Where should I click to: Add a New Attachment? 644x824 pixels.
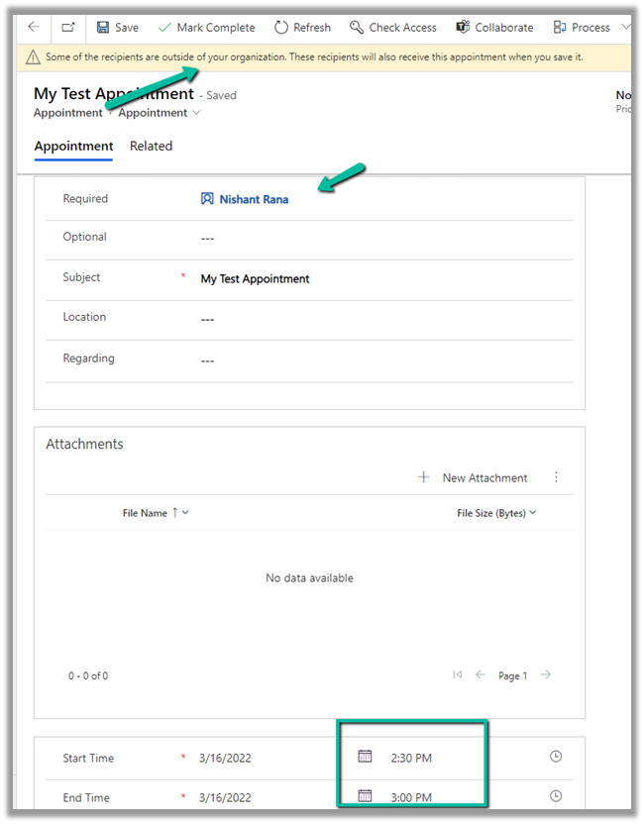tap(473, 477)
